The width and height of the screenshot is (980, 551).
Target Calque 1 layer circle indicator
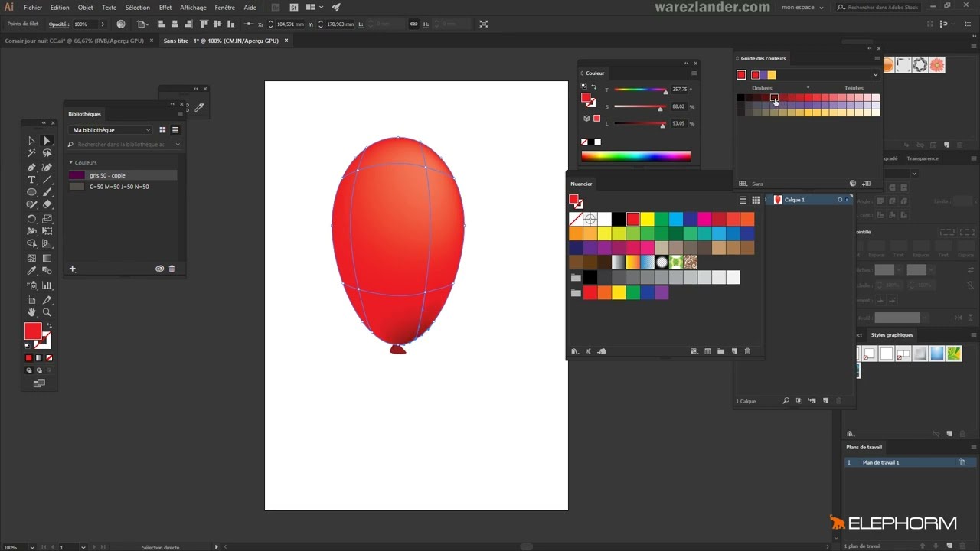coord(840,200)
